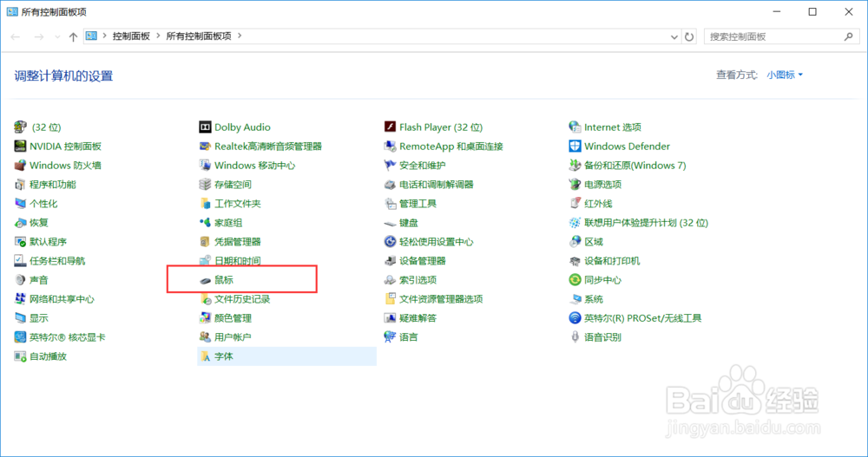868x457 pixels.
Task: Click the 程序和功能 icon
Action: click(21, 184)
